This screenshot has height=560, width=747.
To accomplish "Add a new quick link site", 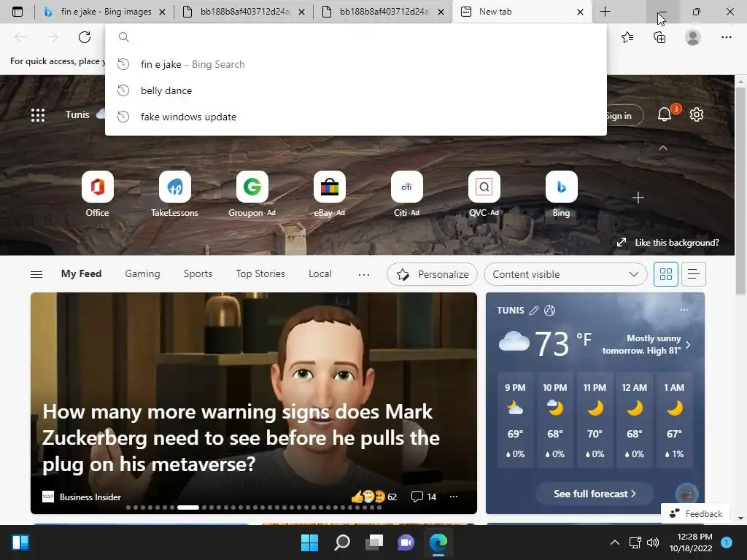I will click(x=638, y=197).
